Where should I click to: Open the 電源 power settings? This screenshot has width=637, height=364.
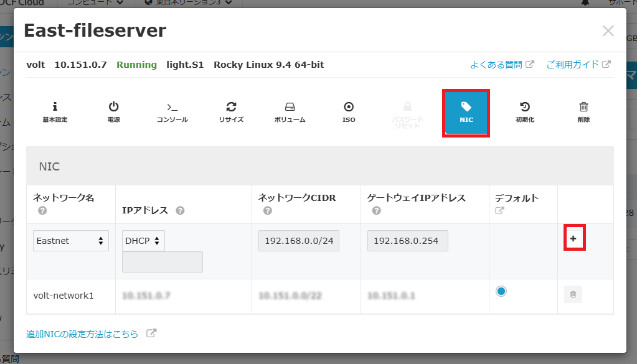pos(113,112)
